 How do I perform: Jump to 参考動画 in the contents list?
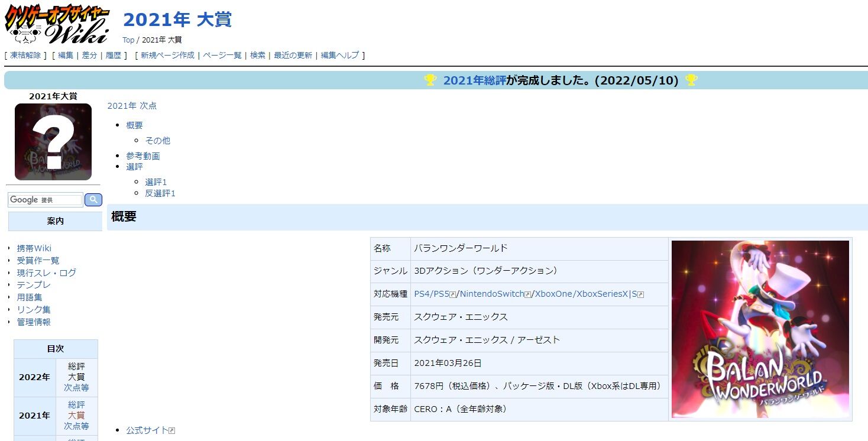tap(142, 156)
